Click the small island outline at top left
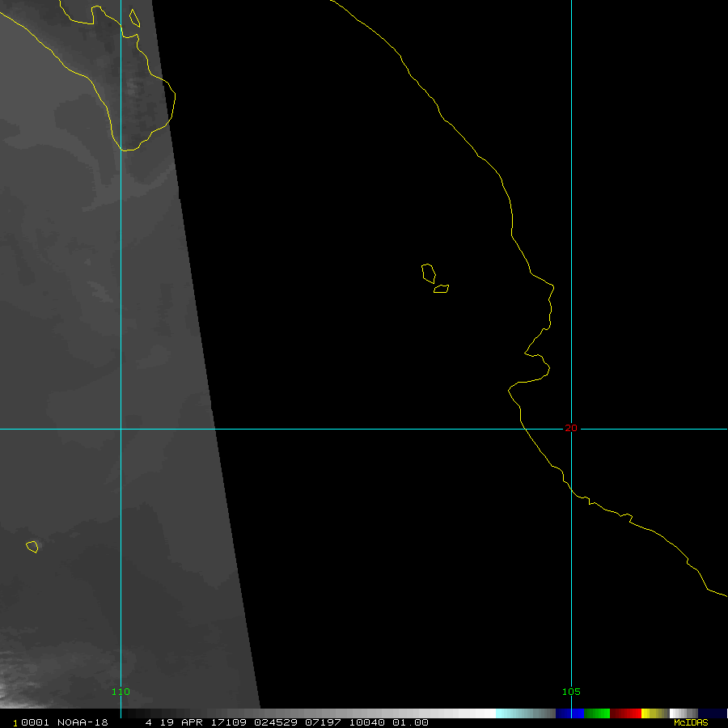 point(134,18)
